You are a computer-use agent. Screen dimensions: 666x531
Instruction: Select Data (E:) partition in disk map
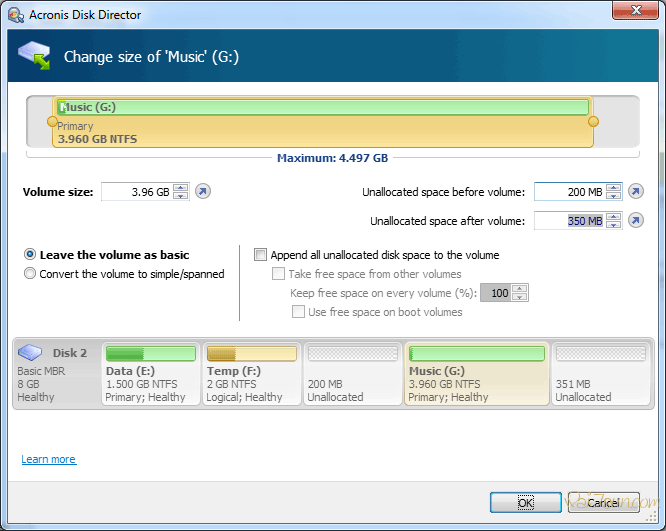(151, 374)
